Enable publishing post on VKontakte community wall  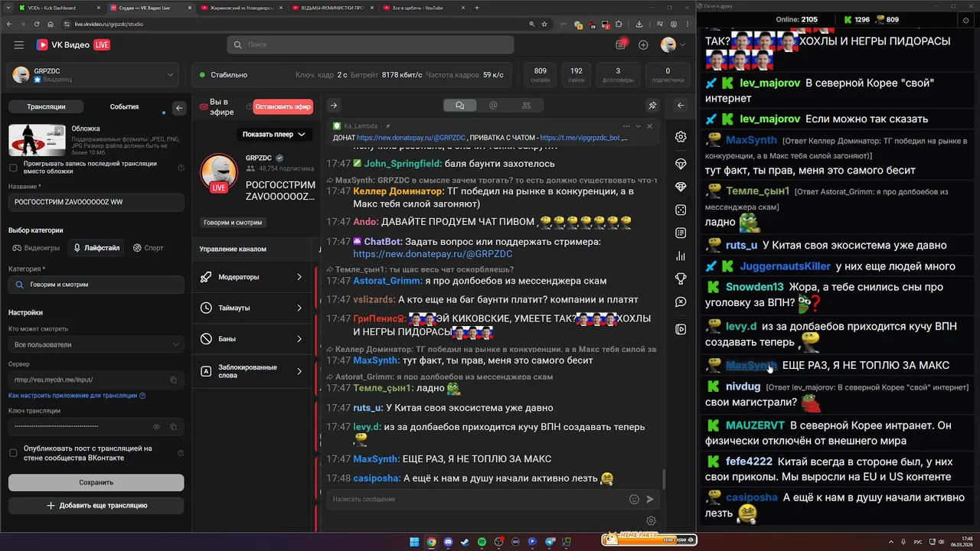pyautogui.click(x=13, y=453)
